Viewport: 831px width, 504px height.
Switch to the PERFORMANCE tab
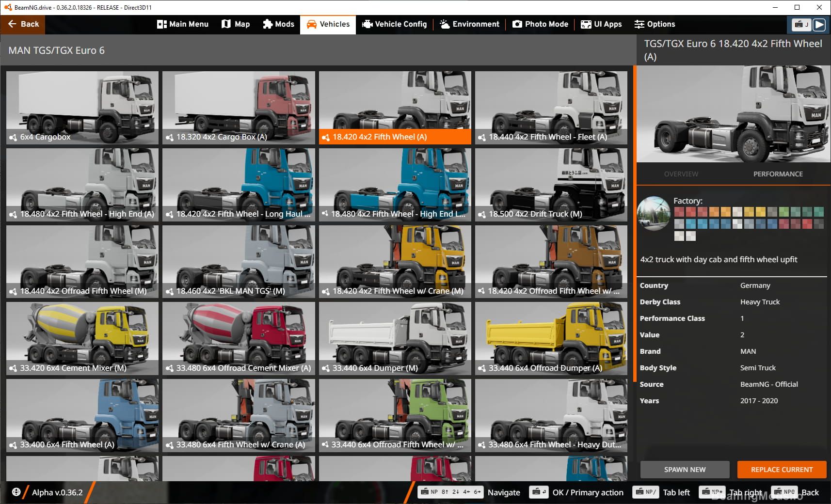[778, 174]
